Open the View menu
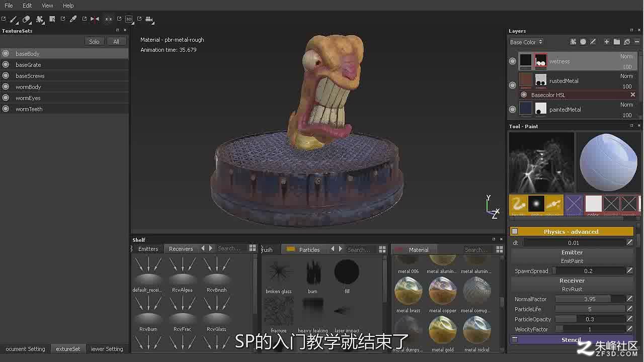Screen dimensions: 644x362 click(x=47, y=6)
